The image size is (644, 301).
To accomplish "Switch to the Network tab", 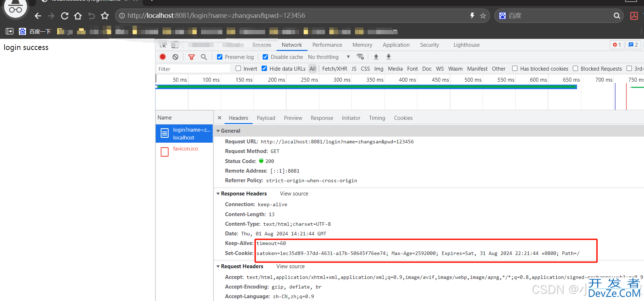I will click(292, 45).
